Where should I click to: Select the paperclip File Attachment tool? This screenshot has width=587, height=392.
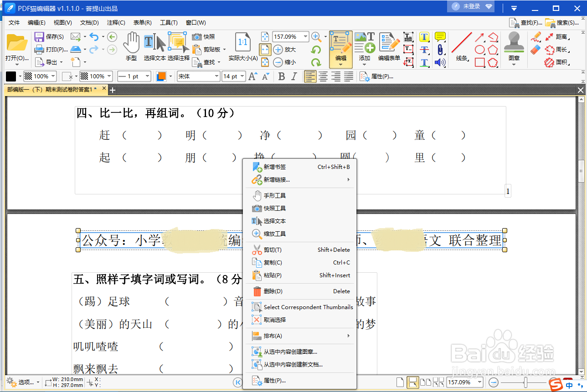click(x=440, y=50)
